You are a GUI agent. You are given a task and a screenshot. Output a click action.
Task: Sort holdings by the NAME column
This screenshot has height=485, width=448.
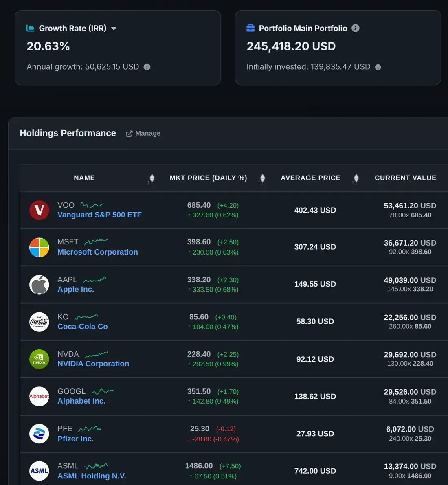coord(152,178)
